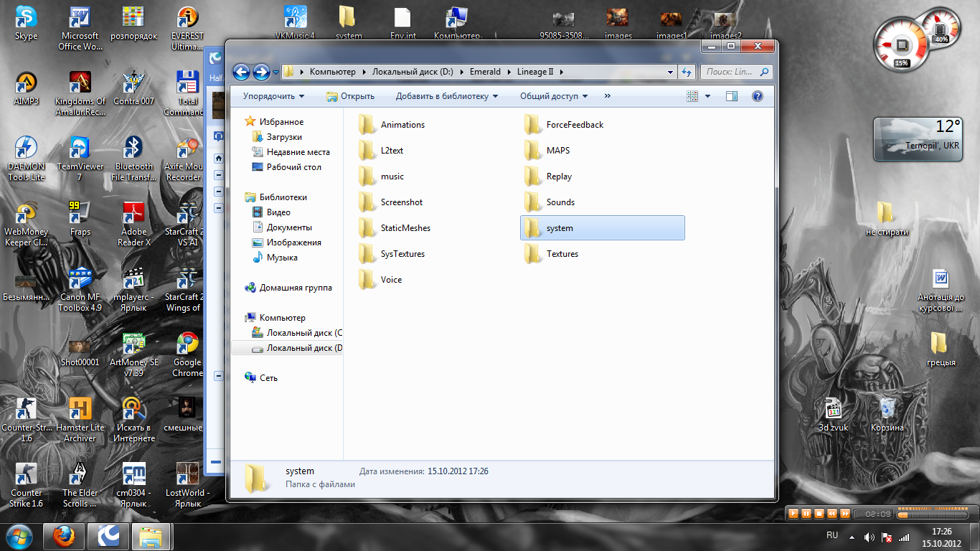Click the WebMoney Keeper desktop icon
The width and height of the screenshot is (980, 551).
(x=27, y=223)
